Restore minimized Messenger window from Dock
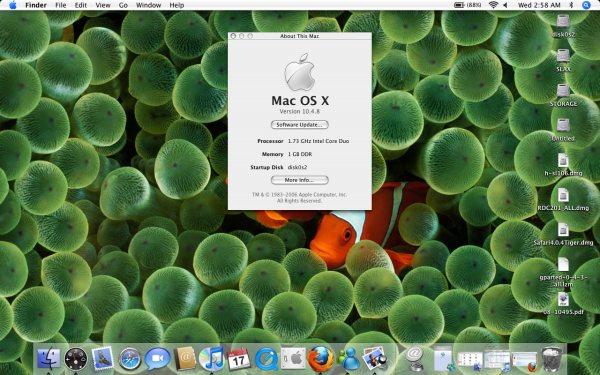 tap(443, 359)
